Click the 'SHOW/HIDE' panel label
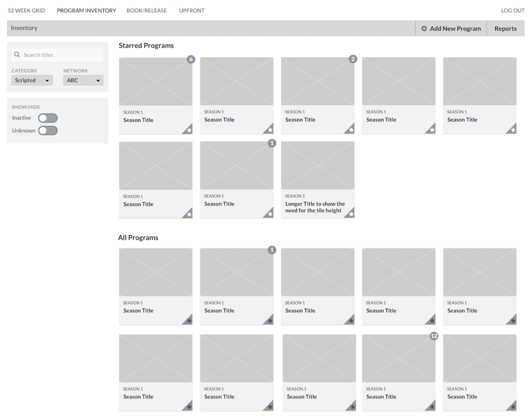Screen dimensions: 532x416 pos(26,107)
